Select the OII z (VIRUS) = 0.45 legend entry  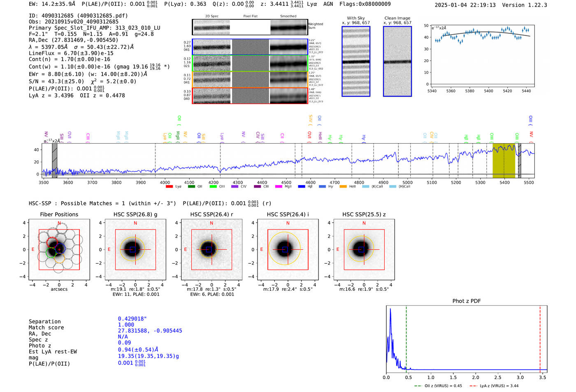coord(438,386)
